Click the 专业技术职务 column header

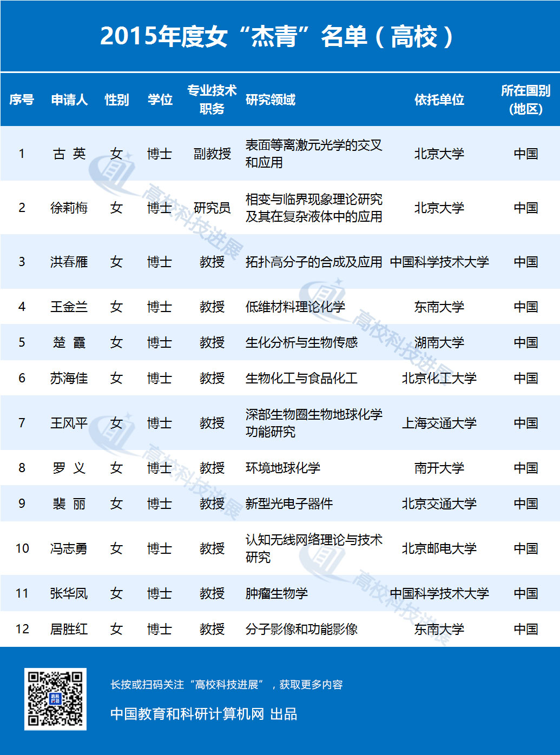[x=212, y=100]
